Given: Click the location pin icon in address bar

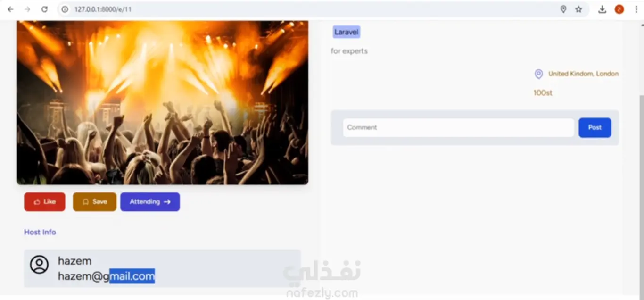Looking at the screenshot, I should 563,9.
